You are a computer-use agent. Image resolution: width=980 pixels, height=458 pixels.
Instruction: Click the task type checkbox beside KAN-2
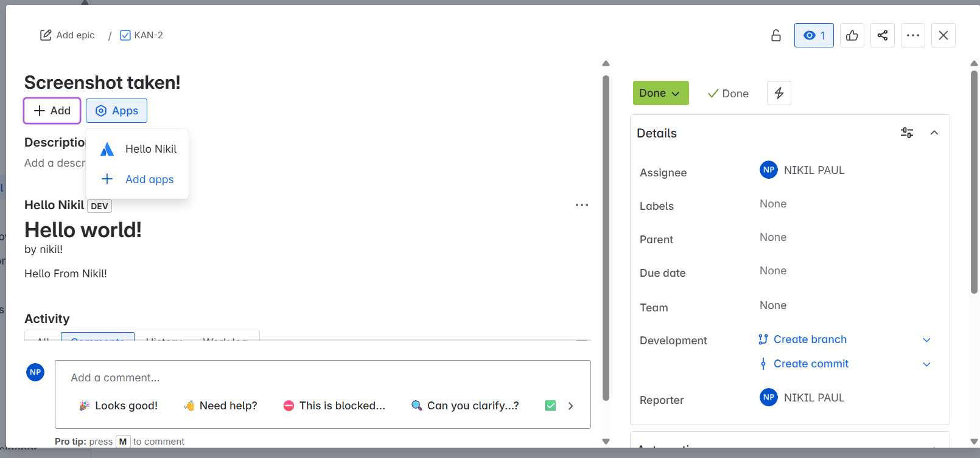click(125, 35)
